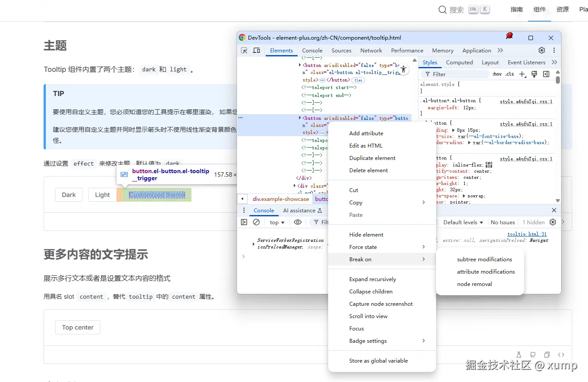
Task: Expand the Copy submenu
Action: pyautogui.click(x=382, y=202)
